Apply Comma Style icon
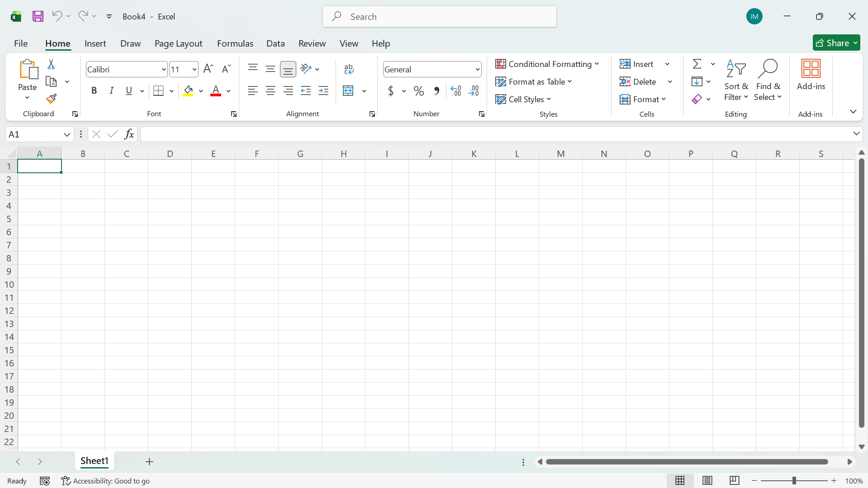The width and height of the screenshot is (868, 488). pyautogui.click(x=436, y=91)
